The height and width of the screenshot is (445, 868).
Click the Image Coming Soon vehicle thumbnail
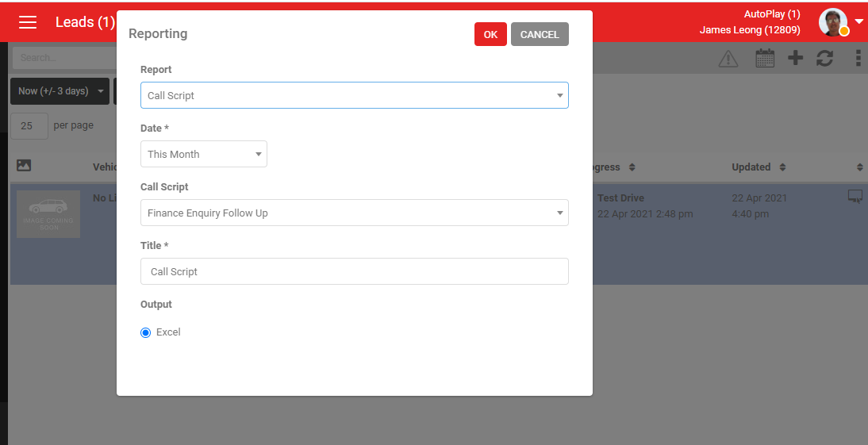[48, 214]
